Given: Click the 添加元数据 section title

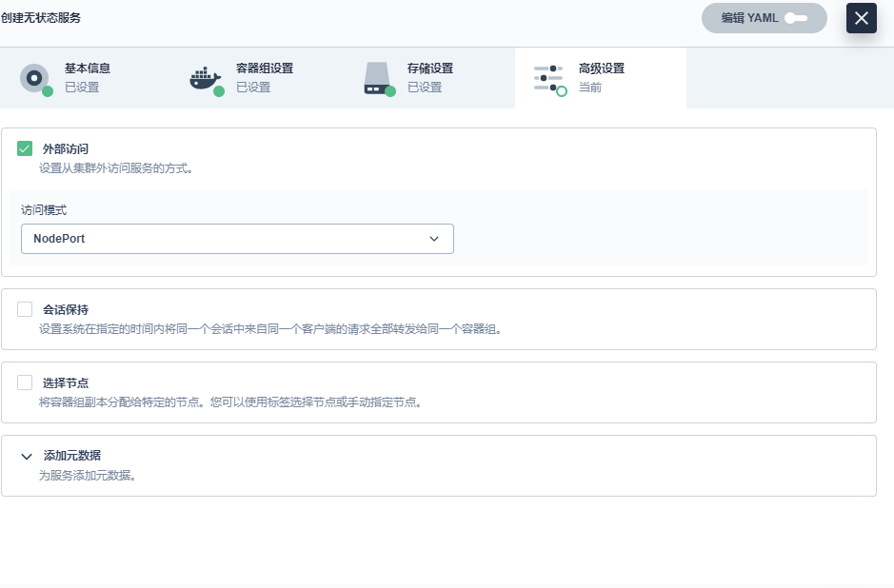Looking at the screenshot, I should click(x=72, y=456).
